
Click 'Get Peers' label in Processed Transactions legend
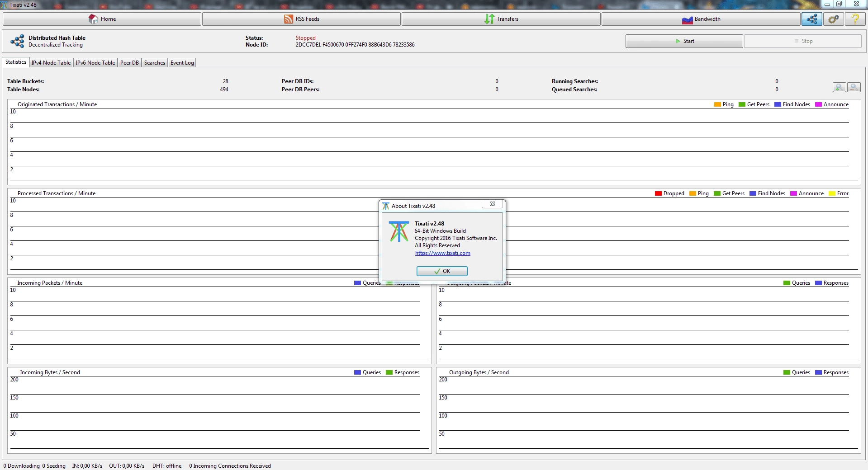point(733,193)
